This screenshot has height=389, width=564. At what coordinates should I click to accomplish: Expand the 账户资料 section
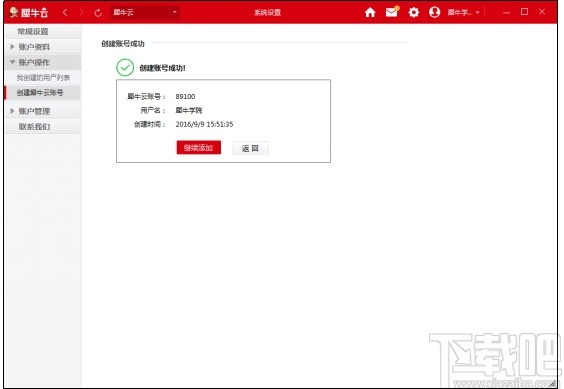[43, 47]
